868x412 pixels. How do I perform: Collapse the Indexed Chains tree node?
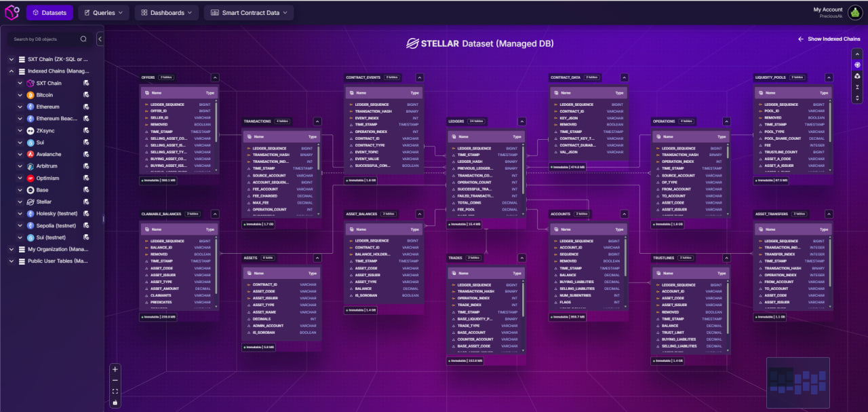tap(12, 71)
